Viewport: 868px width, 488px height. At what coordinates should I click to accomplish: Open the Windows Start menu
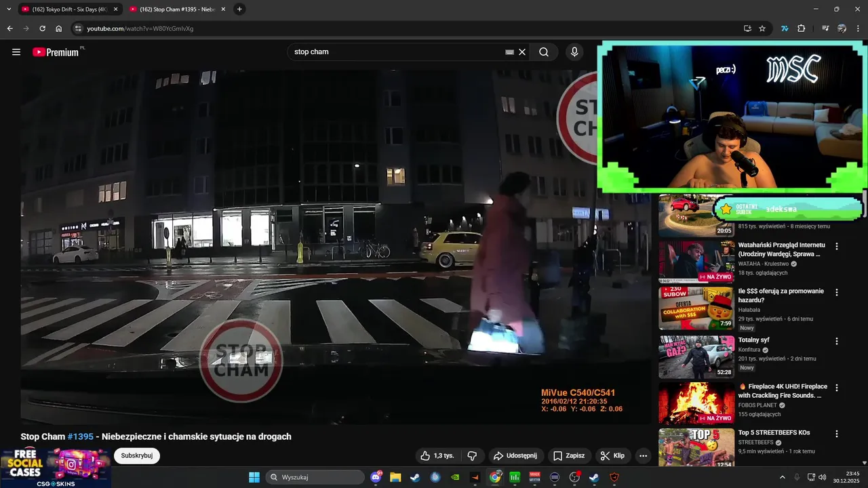254,477
